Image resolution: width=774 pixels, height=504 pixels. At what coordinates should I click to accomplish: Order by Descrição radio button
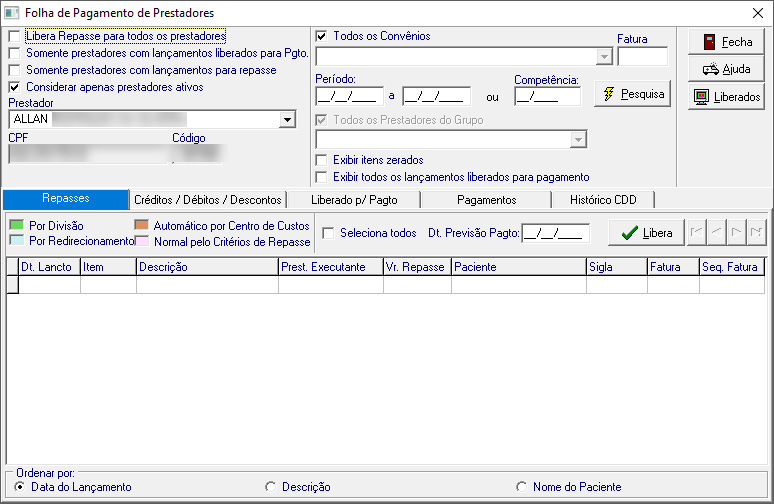[x=271, y=487]
